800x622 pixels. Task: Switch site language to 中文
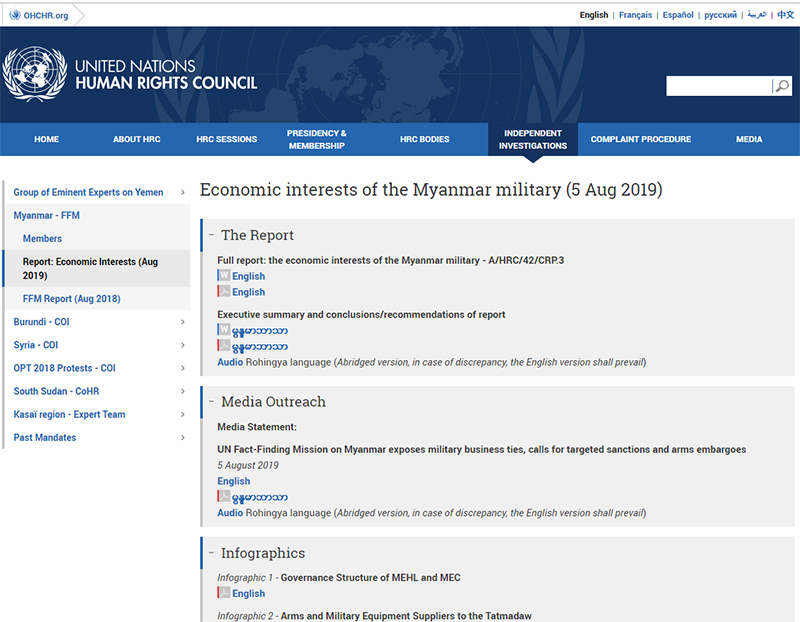click(786, 15)
